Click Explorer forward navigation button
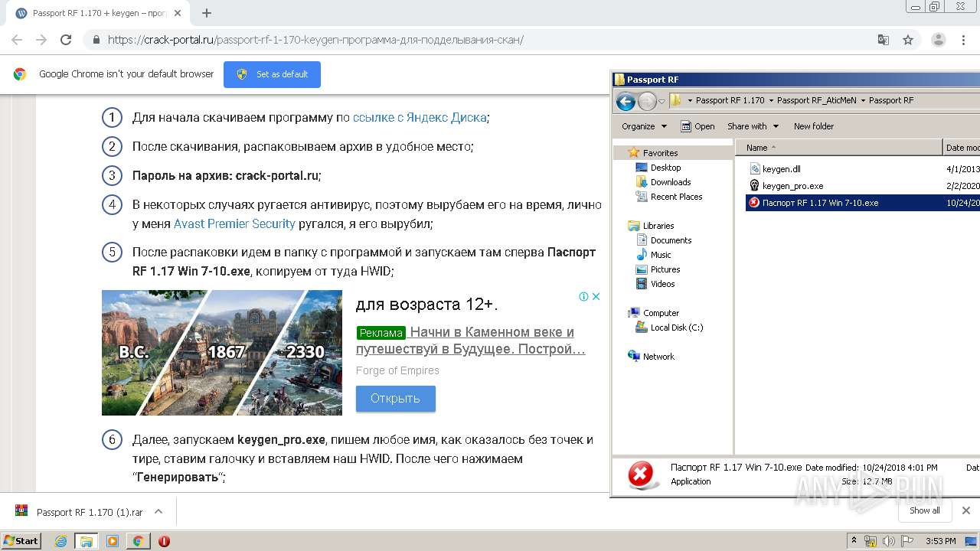Viewport: 980px width, 551px height. (x=647, y=100)
